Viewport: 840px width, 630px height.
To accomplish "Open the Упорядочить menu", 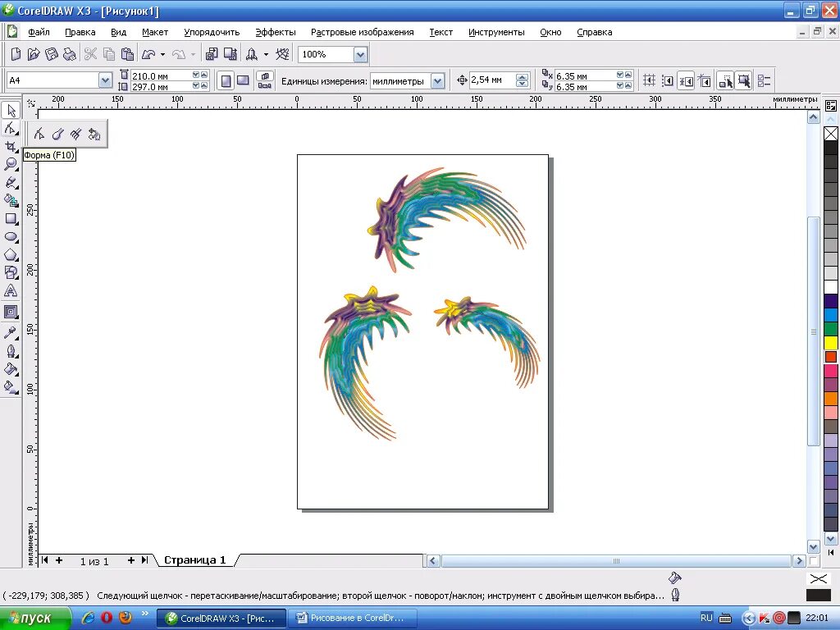I will 212,32.
